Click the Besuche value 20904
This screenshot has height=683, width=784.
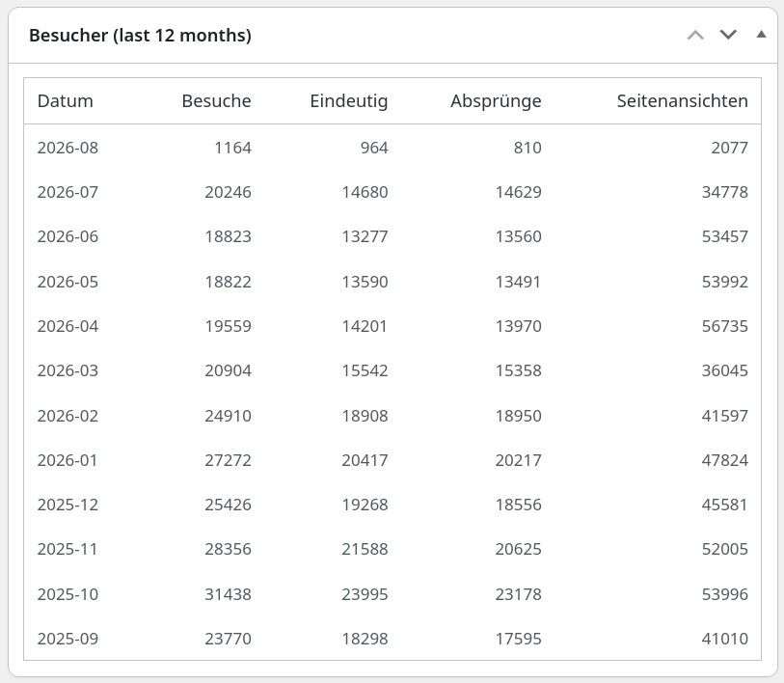(x=228, y=370)
